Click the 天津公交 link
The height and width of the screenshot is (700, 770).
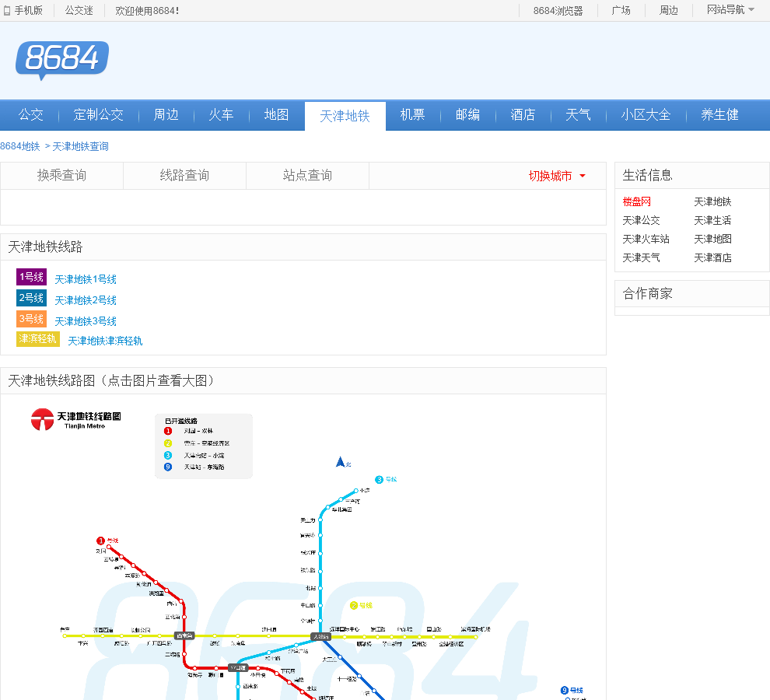click(641, 220)
